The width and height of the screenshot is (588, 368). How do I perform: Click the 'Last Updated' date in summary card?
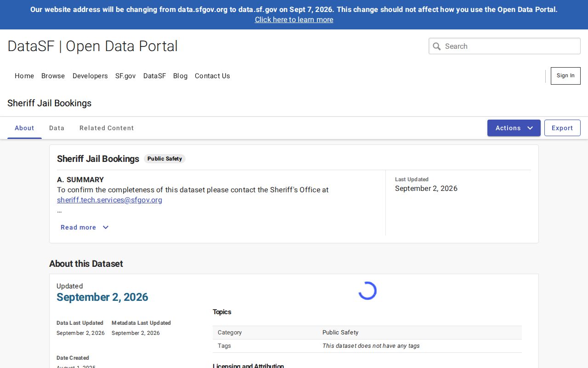pos(426,188)
